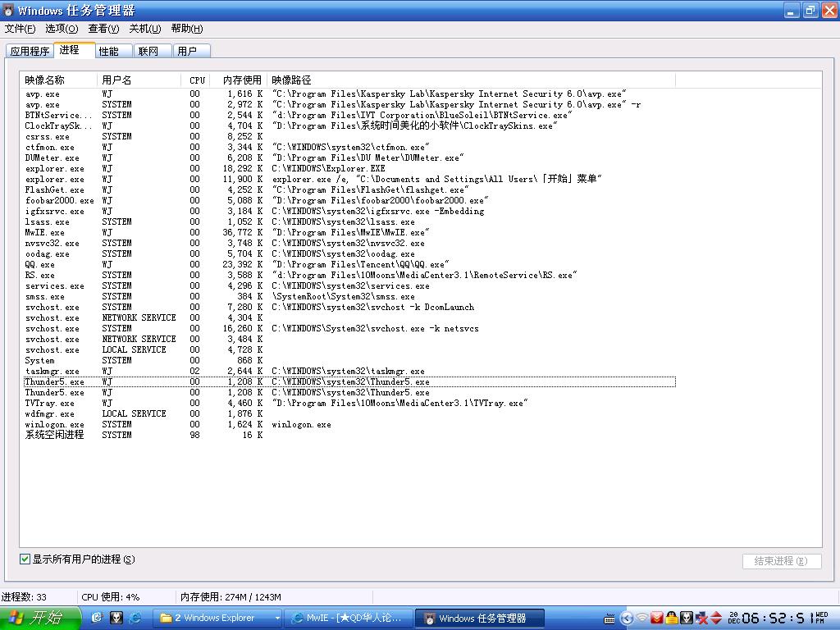Click the Task Manager title bar icon
Screen dimensions: 840x630
pyautogui.click(x=8, y=10)
